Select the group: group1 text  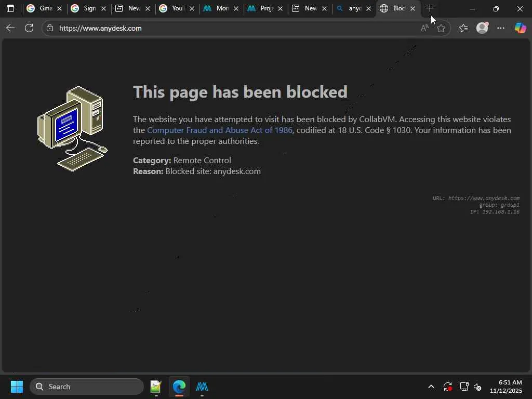499,205
